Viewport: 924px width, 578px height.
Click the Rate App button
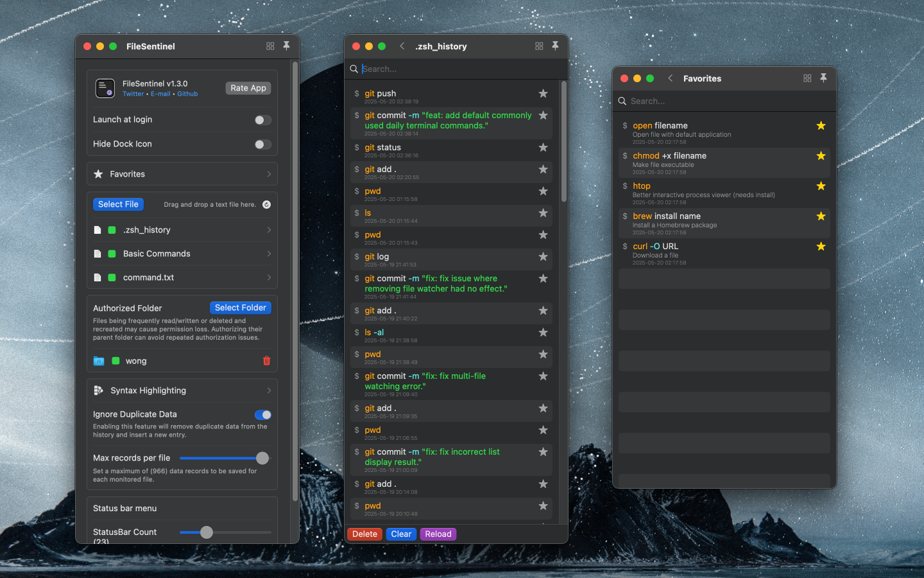coord(248,87)
